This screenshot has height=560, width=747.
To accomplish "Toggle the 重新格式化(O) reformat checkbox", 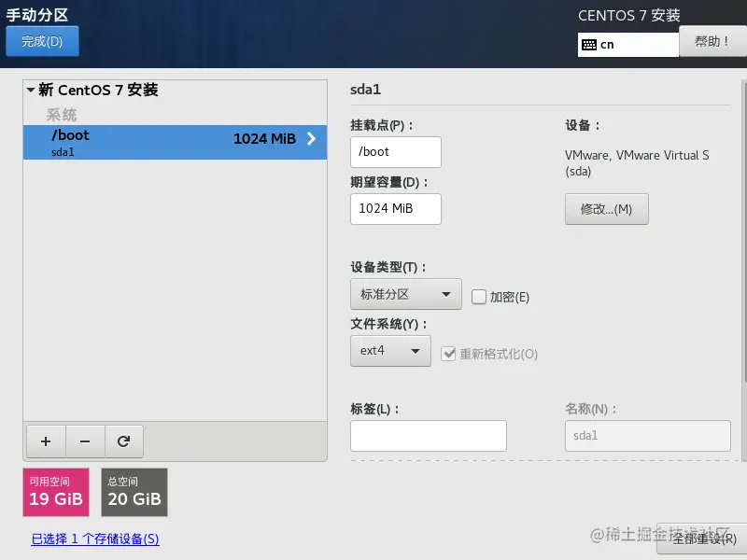I will (448, 354).
